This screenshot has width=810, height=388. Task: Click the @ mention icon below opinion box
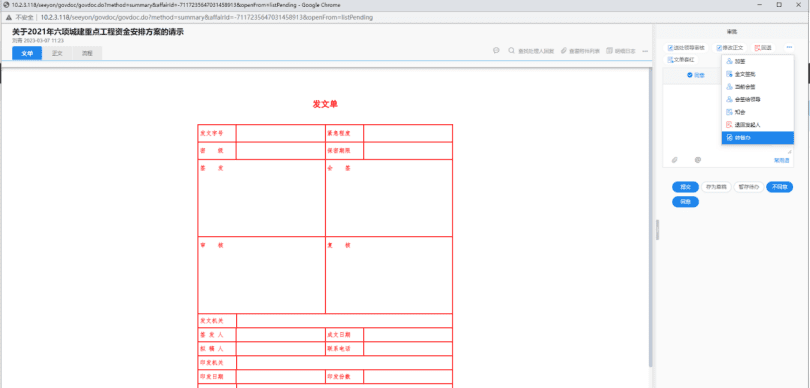[x=697, y=160]
